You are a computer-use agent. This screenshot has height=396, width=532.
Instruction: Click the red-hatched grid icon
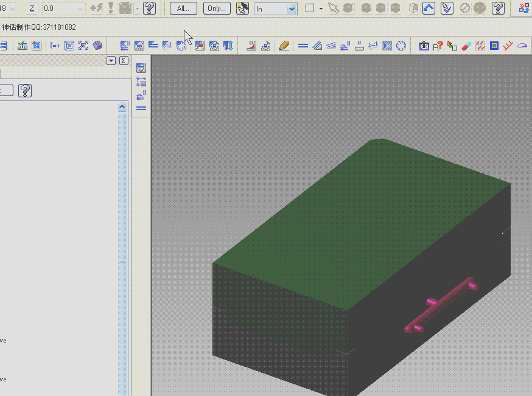click(480, 46)
